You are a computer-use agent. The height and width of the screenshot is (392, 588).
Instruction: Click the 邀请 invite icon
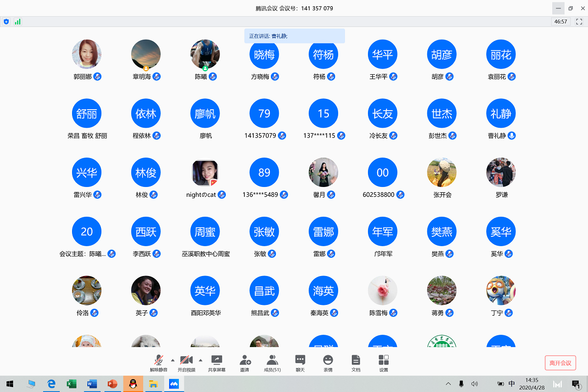tap(245, 363)
